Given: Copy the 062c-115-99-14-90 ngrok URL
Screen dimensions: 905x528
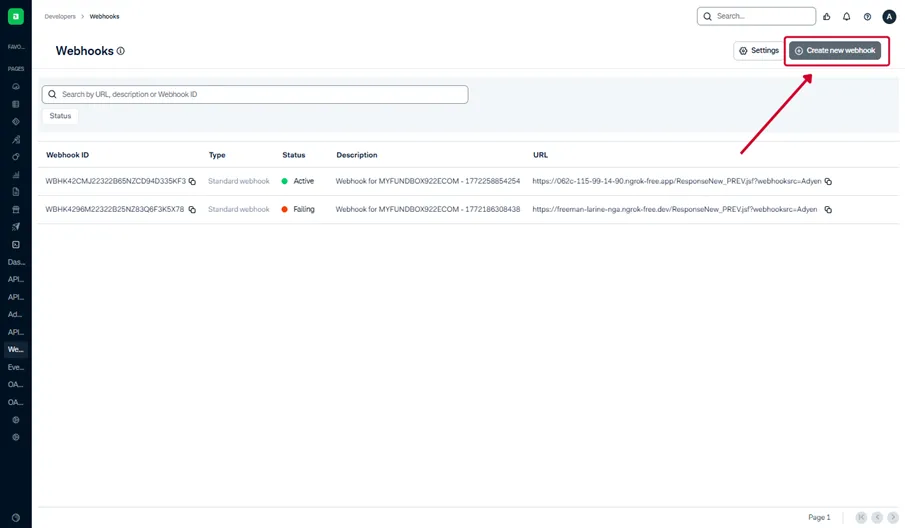Looking at the screenshot, I should 828,181.
